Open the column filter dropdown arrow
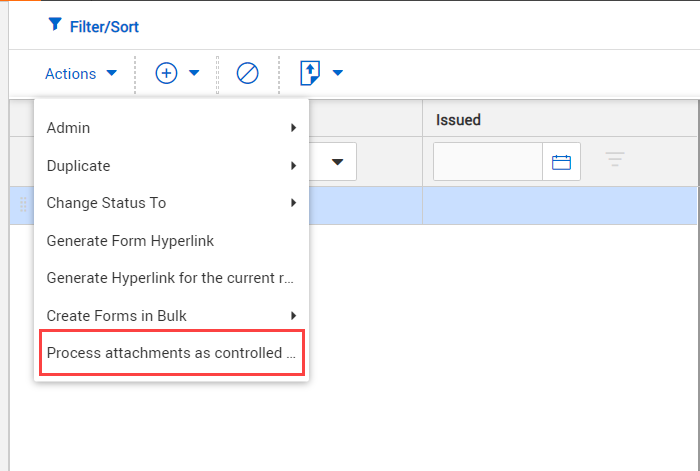 click(x=337, y=162)
